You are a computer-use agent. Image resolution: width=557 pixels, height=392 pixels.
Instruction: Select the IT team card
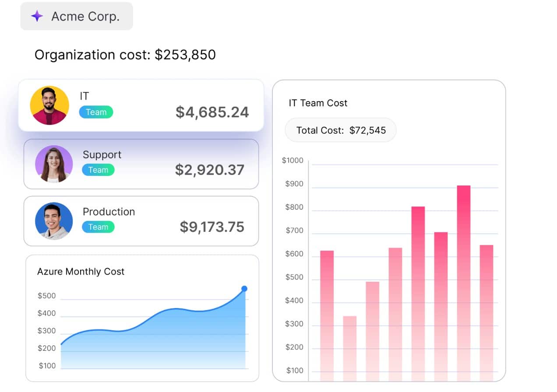point(141,105)
